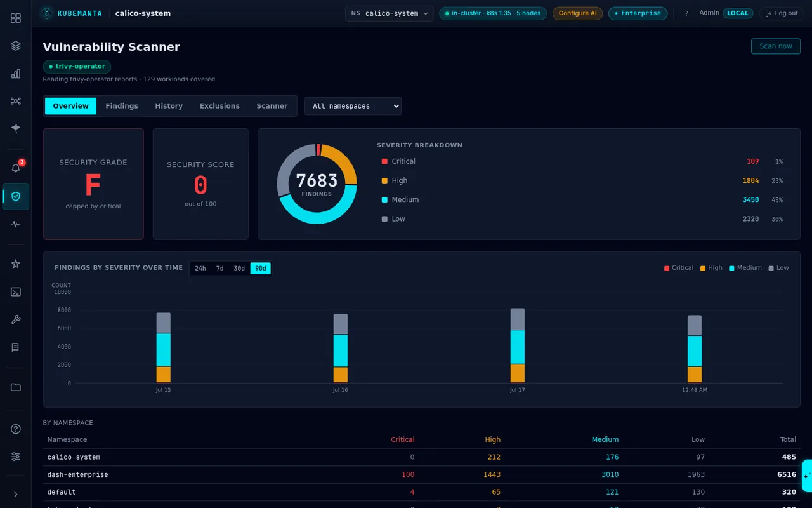The image size is (812, 508).
Task: Open the pulse activity sidebar icon
Action: tap(16, 224)
